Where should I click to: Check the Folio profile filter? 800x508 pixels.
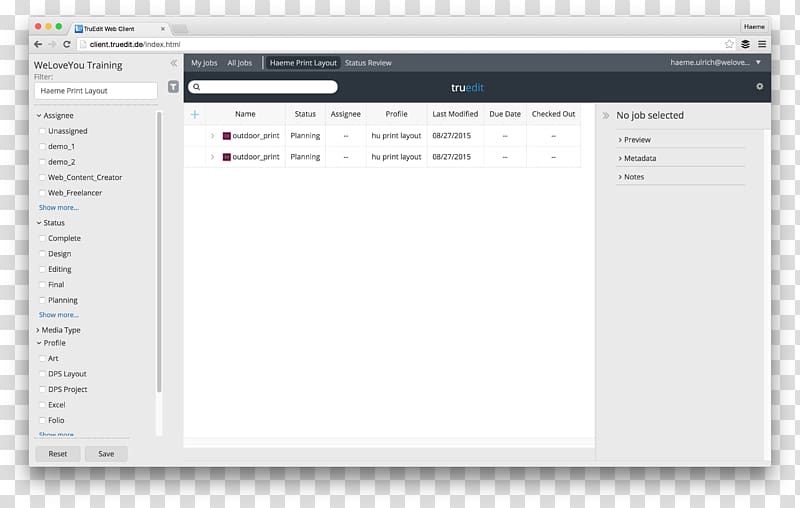[x=42, y=420]
